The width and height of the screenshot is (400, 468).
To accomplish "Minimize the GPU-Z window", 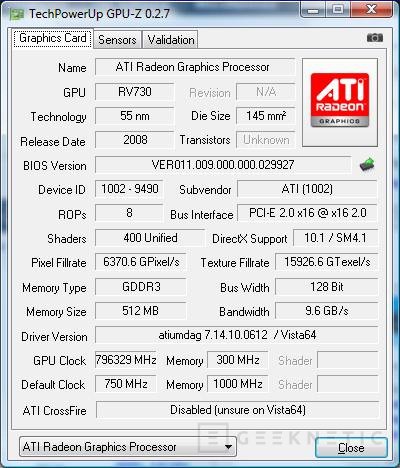I will click(x=312, y=9).
